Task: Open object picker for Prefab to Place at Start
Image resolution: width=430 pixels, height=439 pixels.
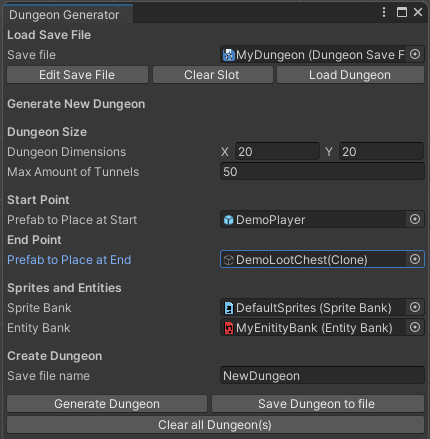Action: tap(415, 219)
